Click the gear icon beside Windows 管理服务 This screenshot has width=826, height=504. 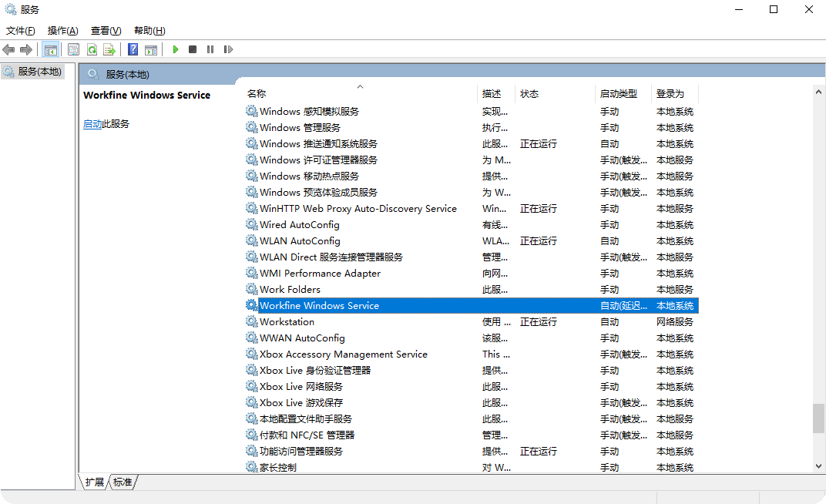(252, 127)
